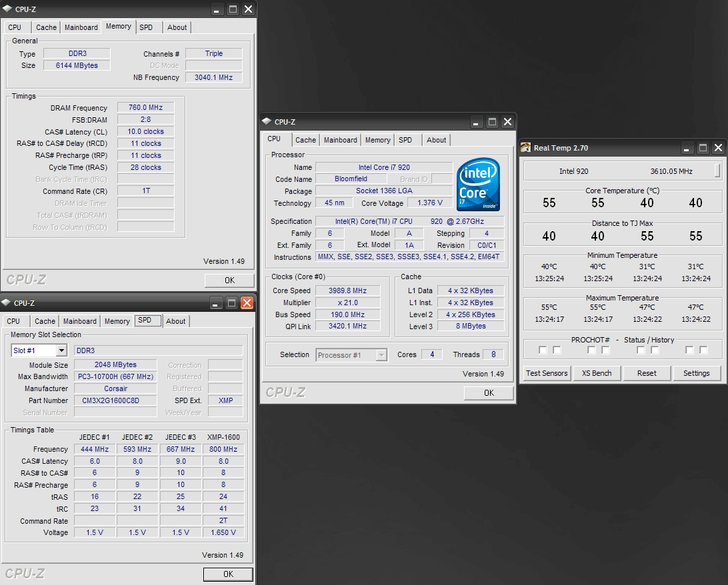Click OK in the CPU-Z Memory window
Screen dimensions: 728x585
pos(229,281)
